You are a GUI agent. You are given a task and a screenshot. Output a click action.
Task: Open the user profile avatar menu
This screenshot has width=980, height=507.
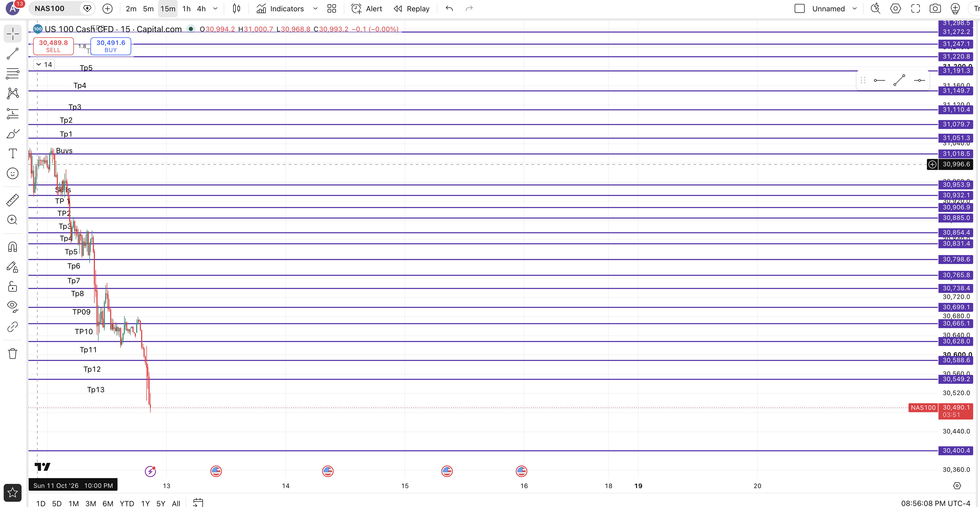pyautogui.click(x=13, y=8)
